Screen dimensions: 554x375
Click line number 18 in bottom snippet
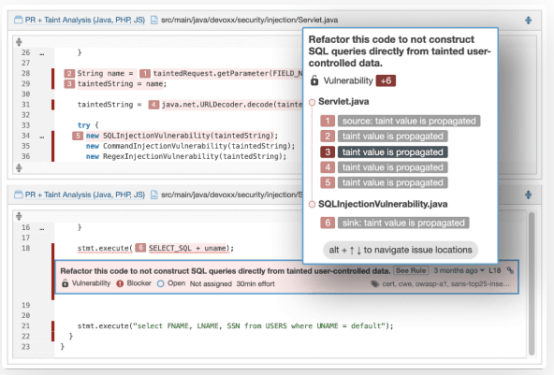[x=25, y=248]
